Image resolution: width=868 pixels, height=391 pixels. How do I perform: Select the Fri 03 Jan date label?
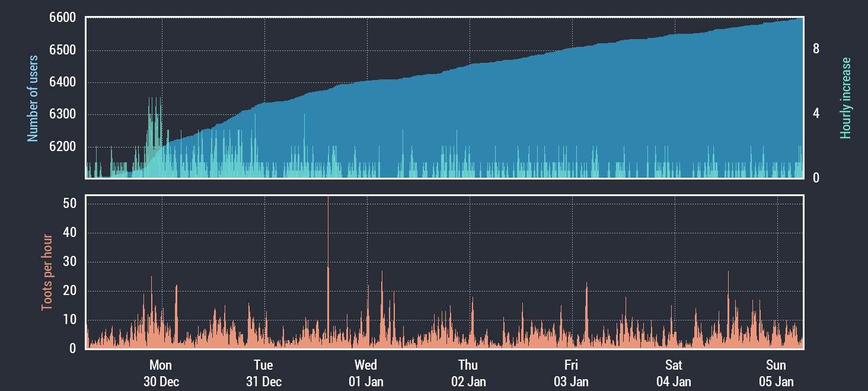571,373
